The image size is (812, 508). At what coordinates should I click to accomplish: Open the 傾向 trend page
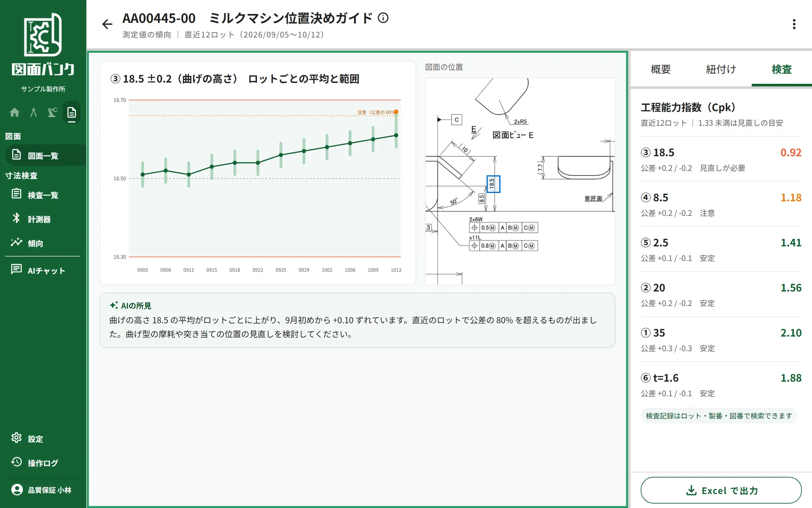42,243
